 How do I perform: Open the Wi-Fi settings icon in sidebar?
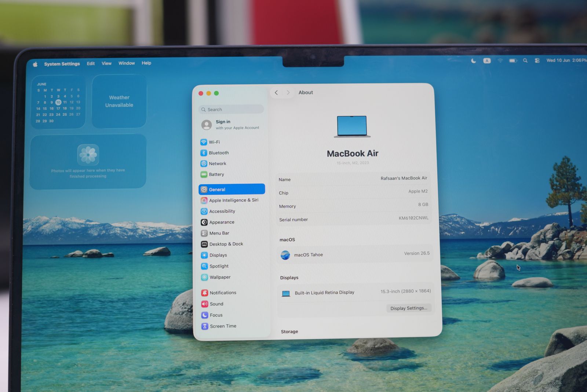click(204, 142)
